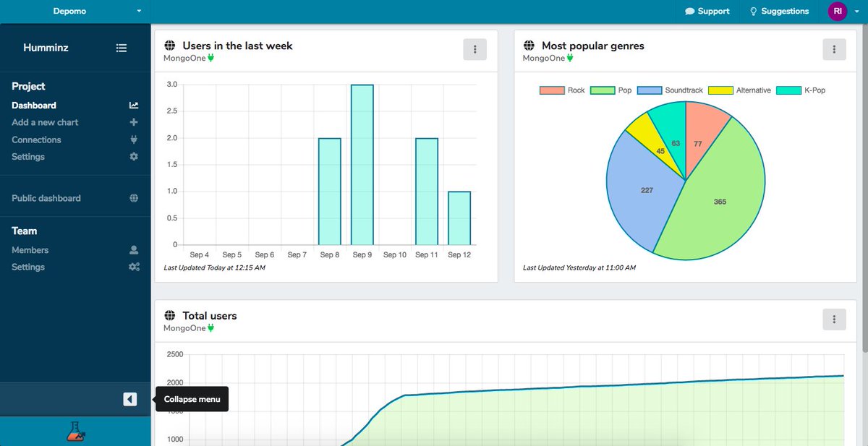Click the plus icon for new chart

point(134,123)
